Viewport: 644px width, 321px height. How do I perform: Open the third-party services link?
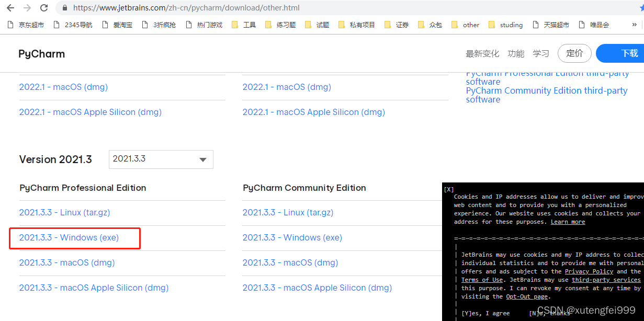[606, 280]
